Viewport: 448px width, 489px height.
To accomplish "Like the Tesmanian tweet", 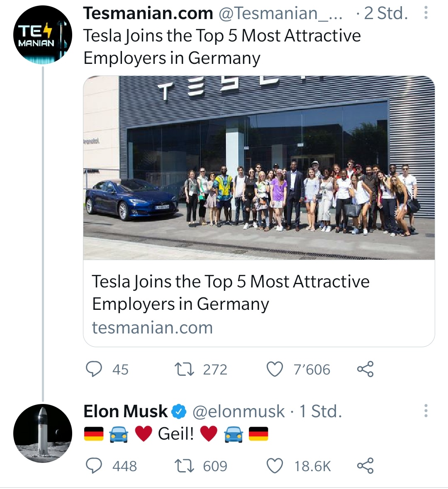I will (275, 369).
